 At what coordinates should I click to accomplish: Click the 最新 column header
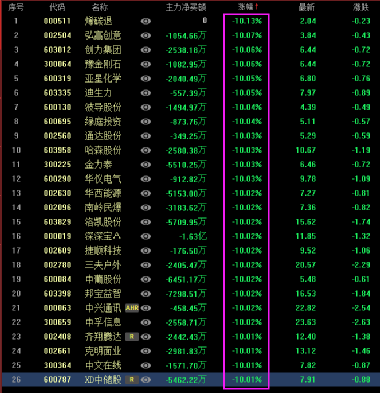(307, 7)
